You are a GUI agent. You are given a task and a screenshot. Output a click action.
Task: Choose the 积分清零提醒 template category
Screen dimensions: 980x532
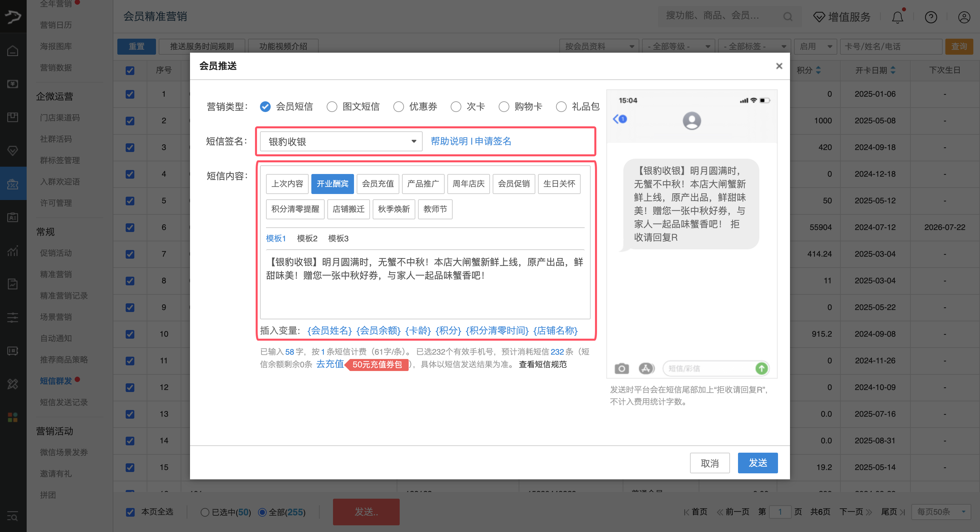pos(295,209)
